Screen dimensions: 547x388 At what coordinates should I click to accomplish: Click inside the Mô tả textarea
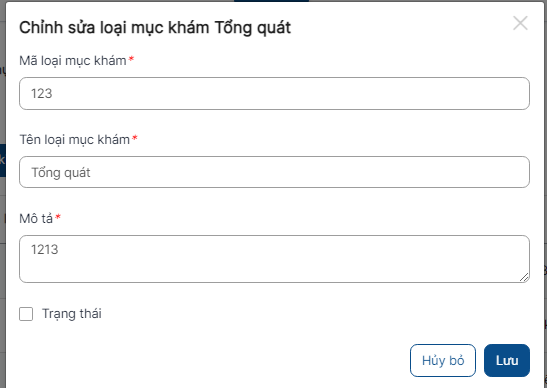click(x=274, y=259)
